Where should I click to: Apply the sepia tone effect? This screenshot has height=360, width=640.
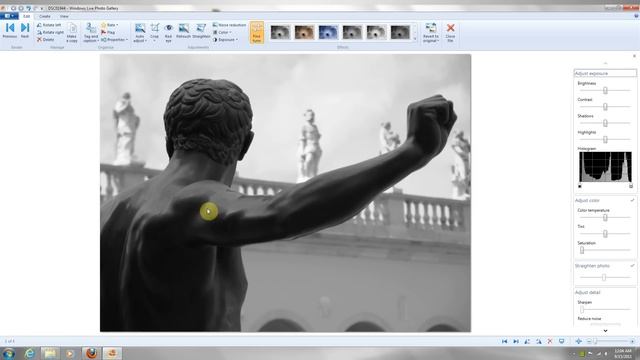304,32
